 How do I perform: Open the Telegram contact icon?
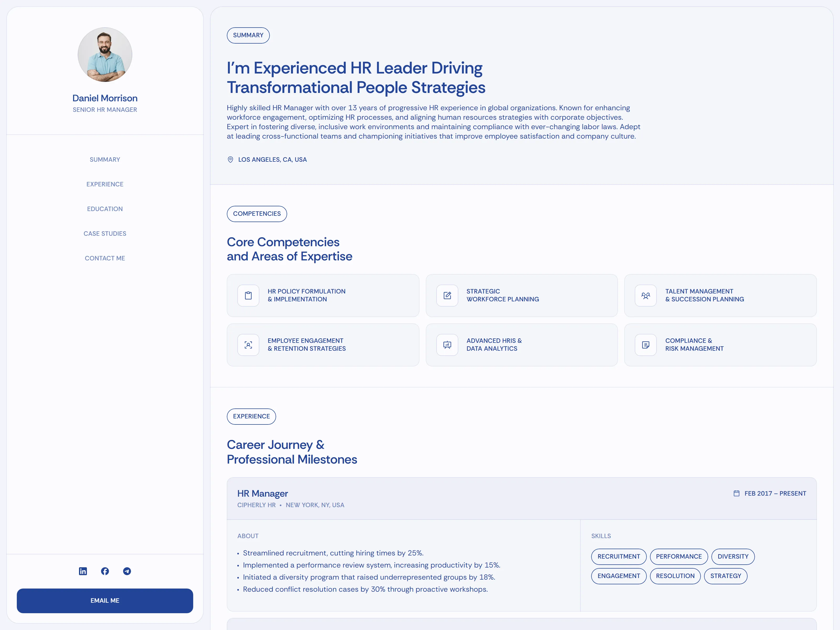click(x=127, y=571)
